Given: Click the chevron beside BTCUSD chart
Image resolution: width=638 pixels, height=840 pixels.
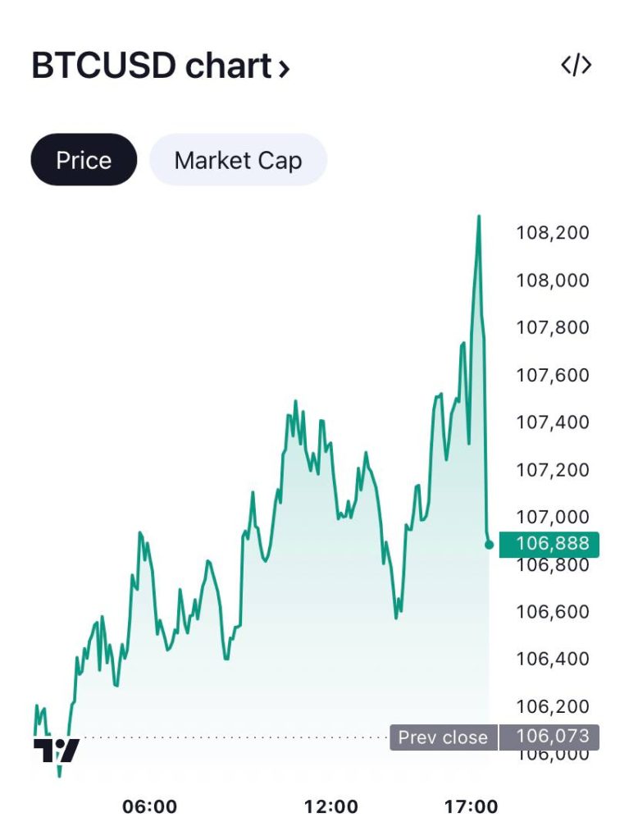Looking at the screenshot, I should pos(284,69).
